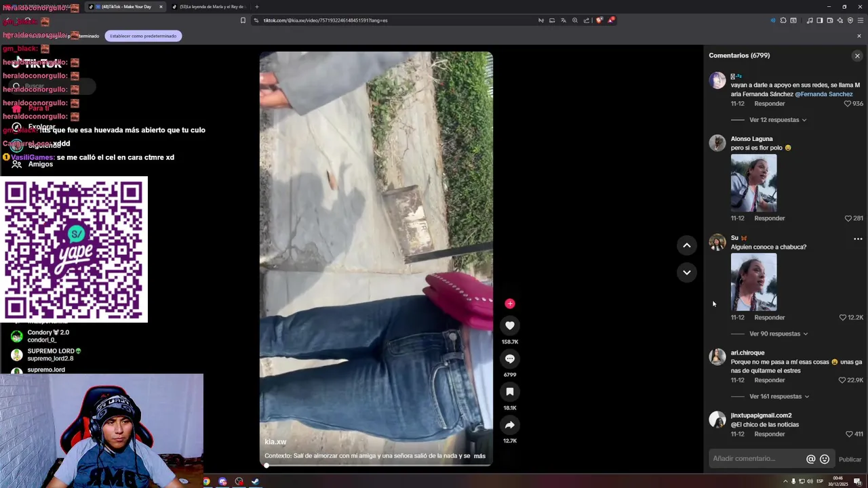Reply to Alonso Laguna's comment
868x488 pixels.
tap(770, 218)
